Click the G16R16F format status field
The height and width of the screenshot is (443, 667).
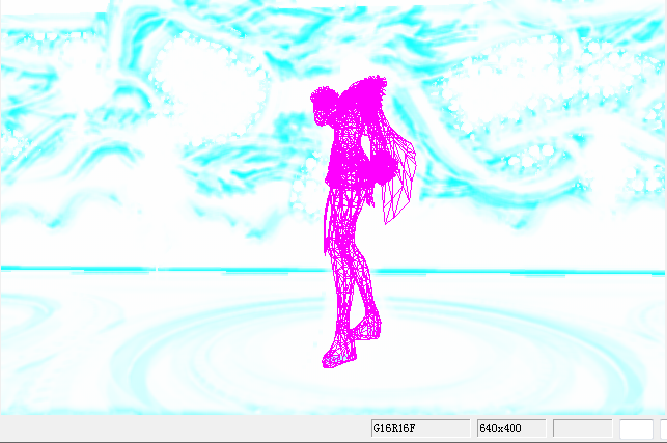(420, 428)
